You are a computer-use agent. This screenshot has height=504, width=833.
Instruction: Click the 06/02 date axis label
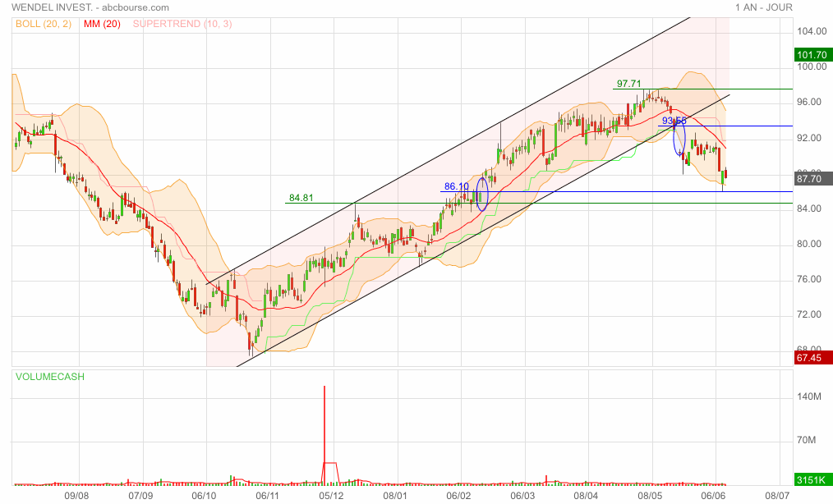pyautogui.click(x=458, y=496)
